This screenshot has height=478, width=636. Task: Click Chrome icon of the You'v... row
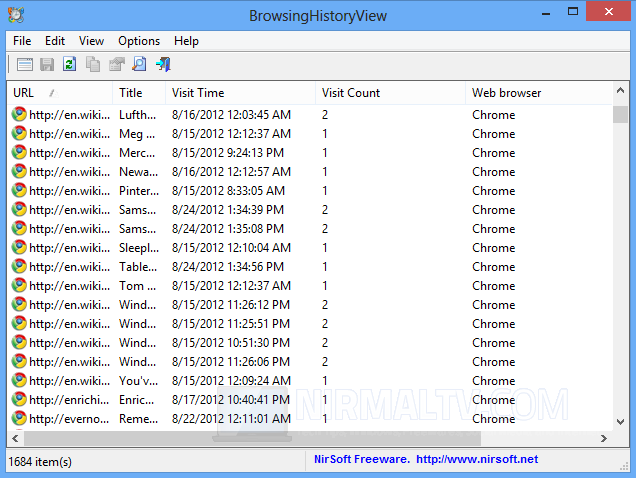point(19,381)
